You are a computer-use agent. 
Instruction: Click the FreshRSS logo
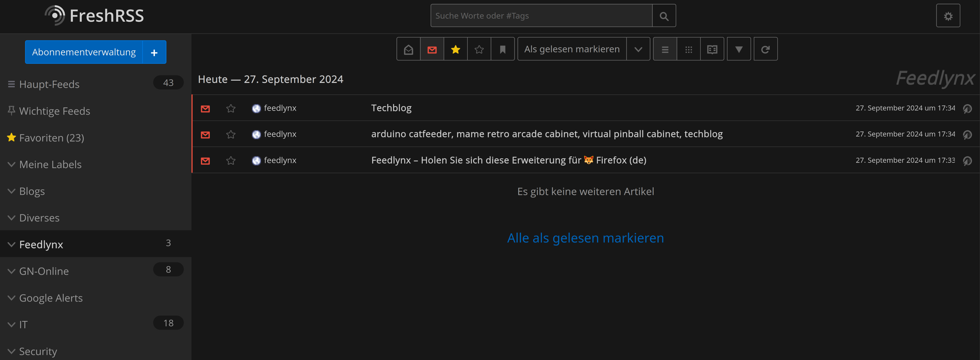click(x=94, y=16)
